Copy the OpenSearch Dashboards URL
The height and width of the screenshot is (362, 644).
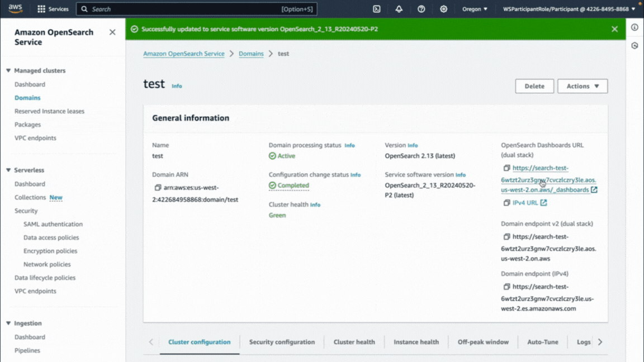pyautogui.click(x=506, y=168)
